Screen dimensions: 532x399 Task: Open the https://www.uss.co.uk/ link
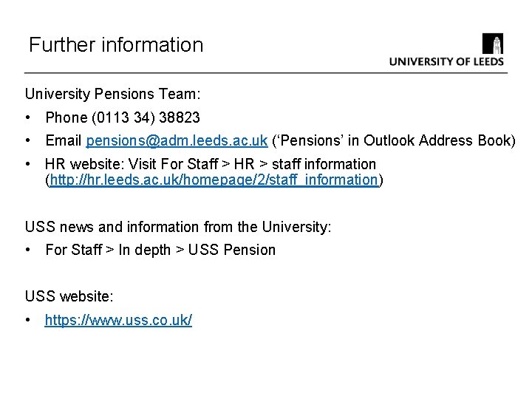coord(118,320)
